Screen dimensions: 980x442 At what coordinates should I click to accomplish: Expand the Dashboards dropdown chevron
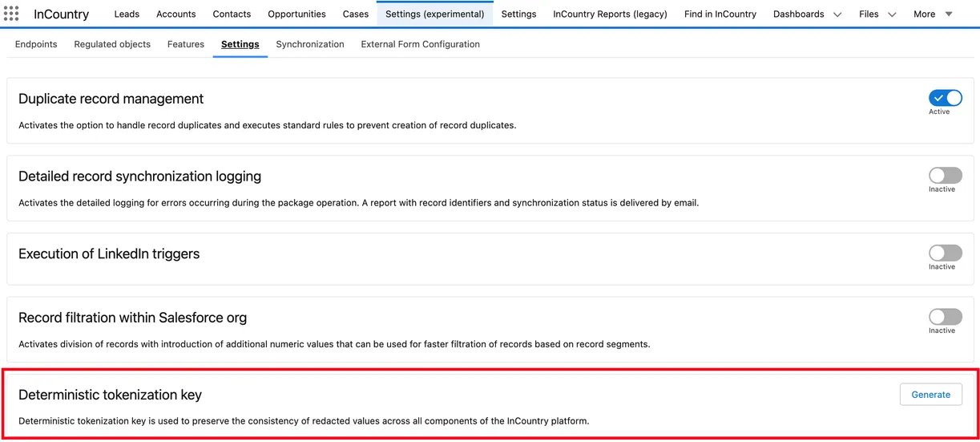(837, 14)
